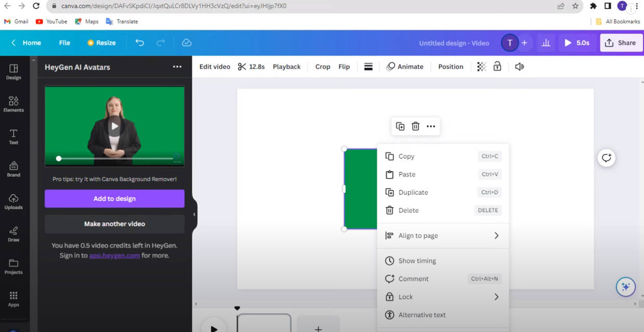
Task: Open transparency settings via the checkerboard icon
Action: click(482, 67)
